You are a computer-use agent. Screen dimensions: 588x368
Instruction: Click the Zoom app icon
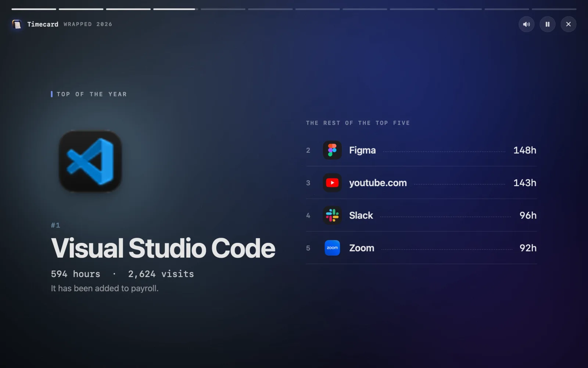tap(332, 248)
